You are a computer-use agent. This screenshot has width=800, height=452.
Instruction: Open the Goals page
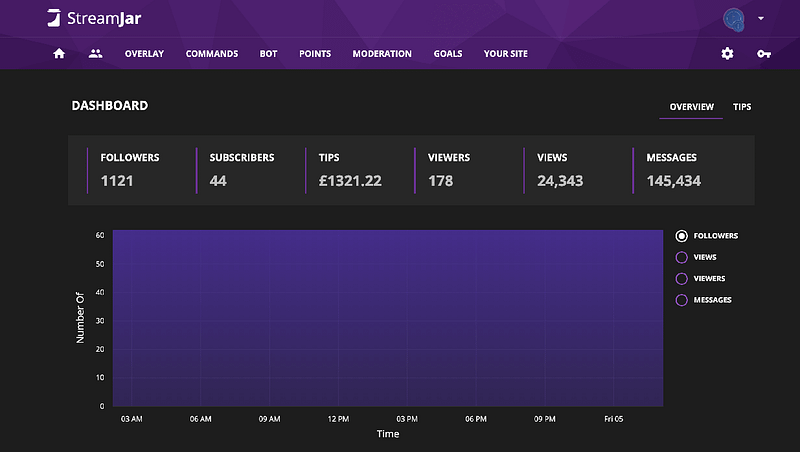[x=448, y=54]
